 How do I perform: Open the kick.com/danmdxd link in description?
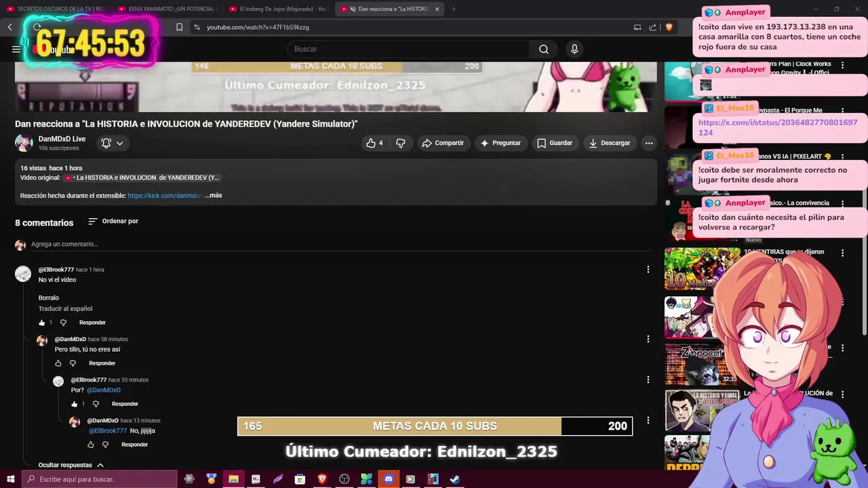tap(165, 195)
